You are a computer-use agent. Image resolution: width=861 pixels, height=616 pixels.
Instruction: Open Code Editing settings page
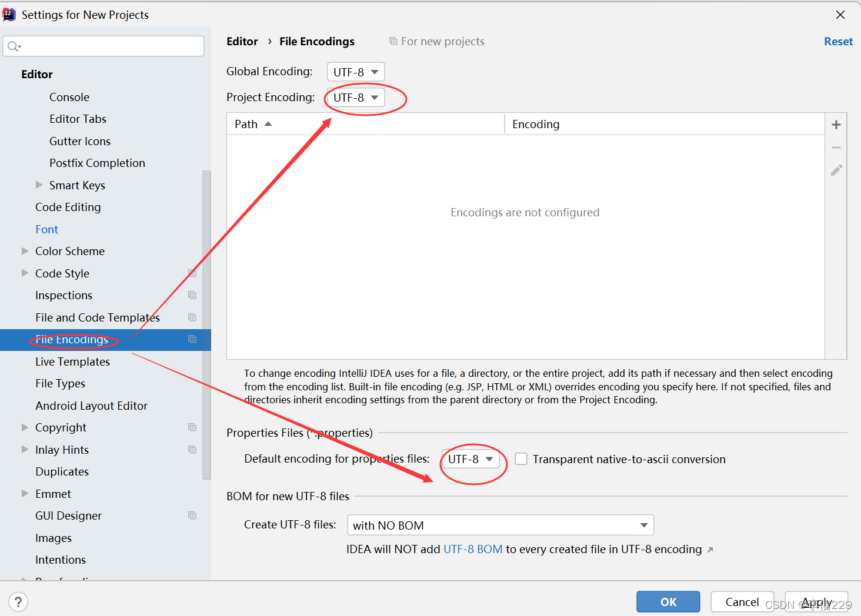coord(68,207)
